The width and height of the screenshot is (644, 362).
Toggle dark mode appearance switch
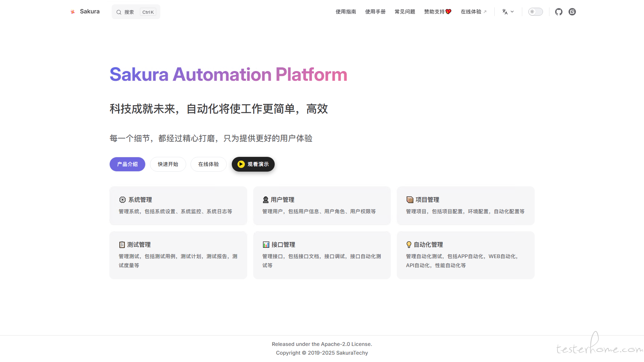point(535,12)
